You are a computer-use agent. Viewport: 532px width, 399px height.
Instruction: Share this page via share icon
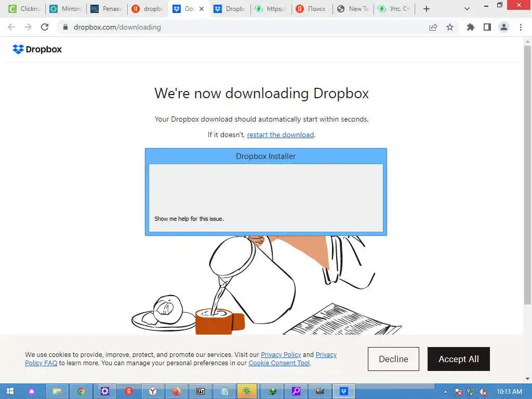[x=433, y=27]
